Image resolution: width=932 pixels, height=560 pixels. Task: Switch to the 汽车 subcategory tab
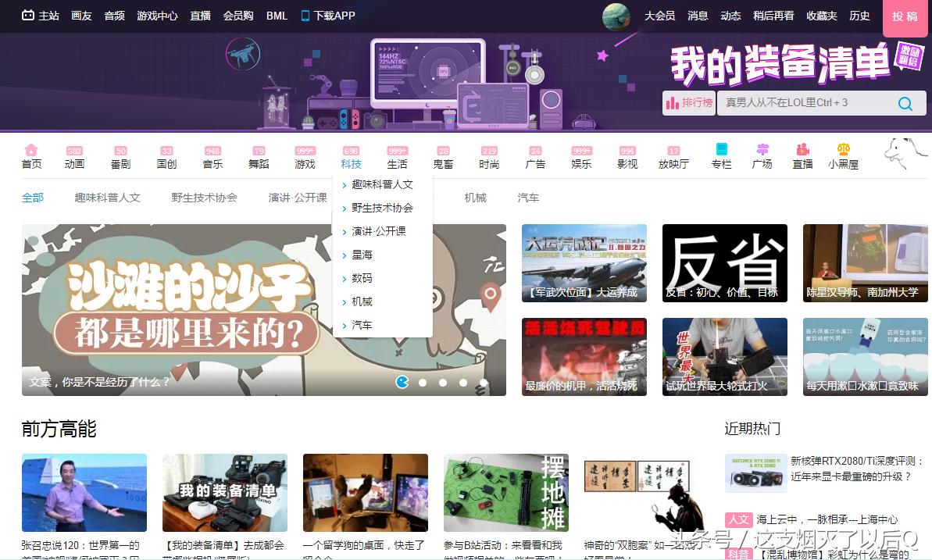coord(528,198)
